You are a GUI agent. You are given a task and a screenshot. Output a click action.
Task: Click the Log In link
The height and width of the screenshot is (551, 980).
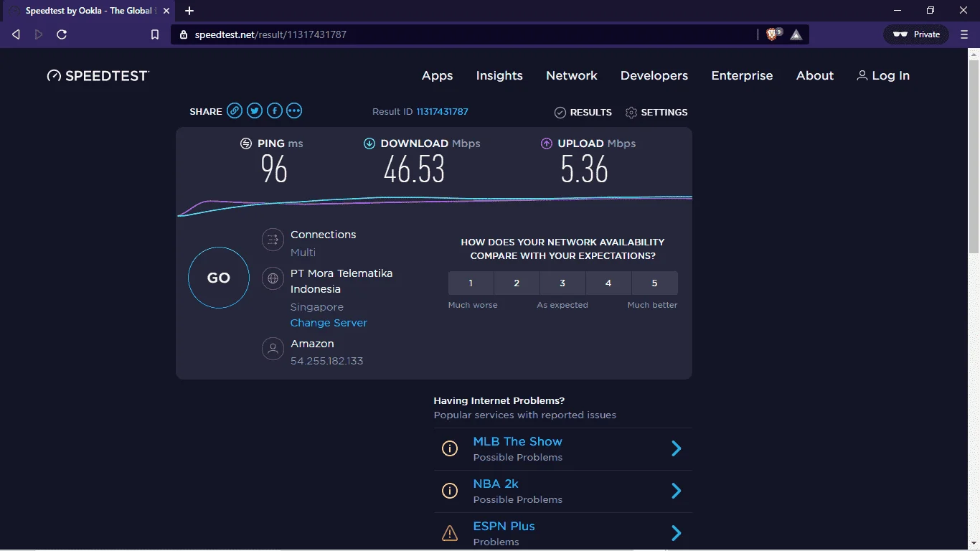883,75
